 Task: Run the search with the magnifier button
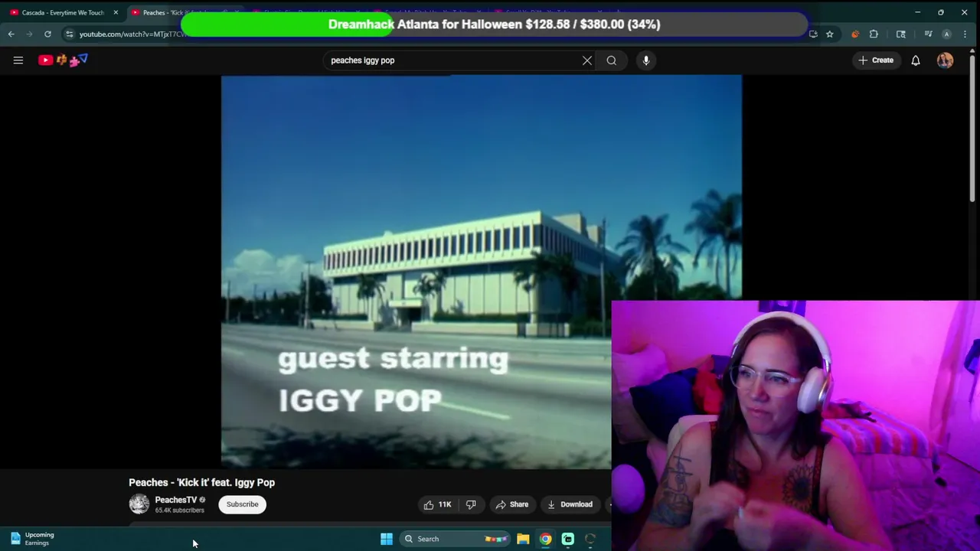pyautogui.click(x=612, y=60)
